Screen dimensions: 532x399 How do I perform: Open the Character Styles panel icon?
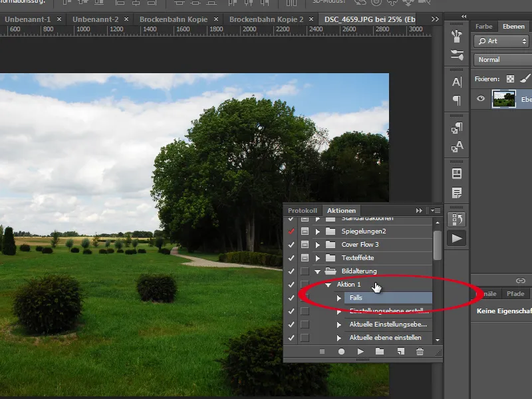pyautogui.click(x=457, y=146)
